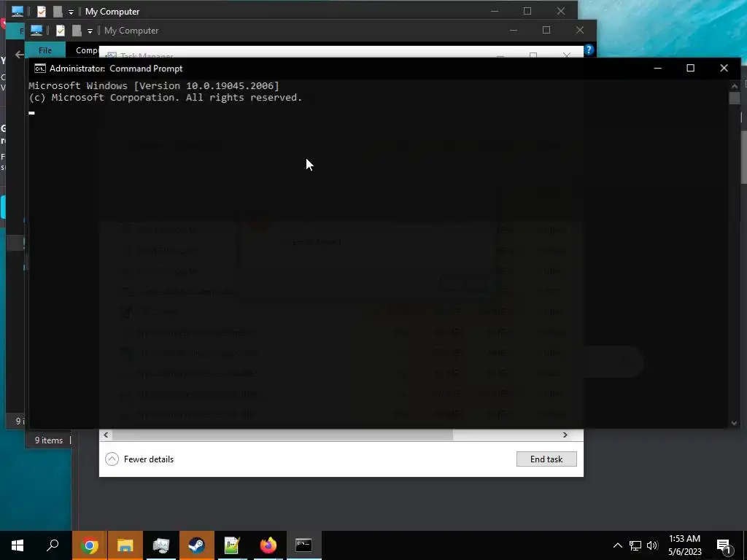Click End task in Task Manager
The height and width of the screenshot is (560, 747).
click(546, 459)
